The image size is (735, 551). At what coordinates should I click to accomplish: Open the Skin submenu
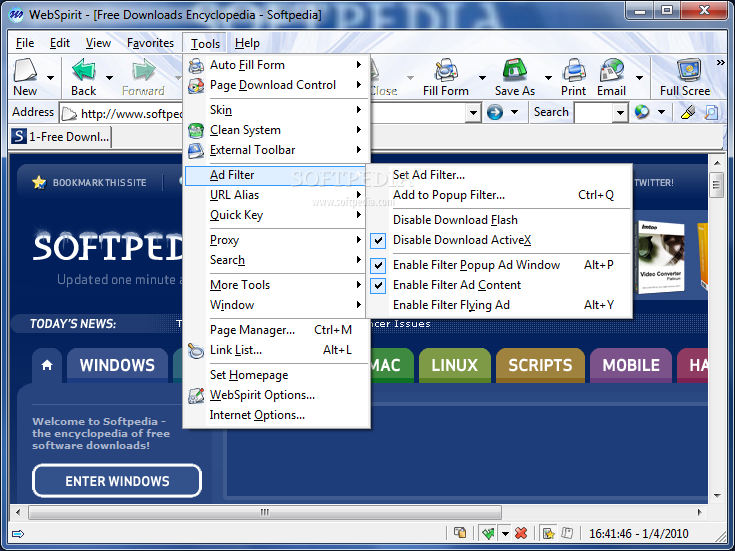pos(277,110)
